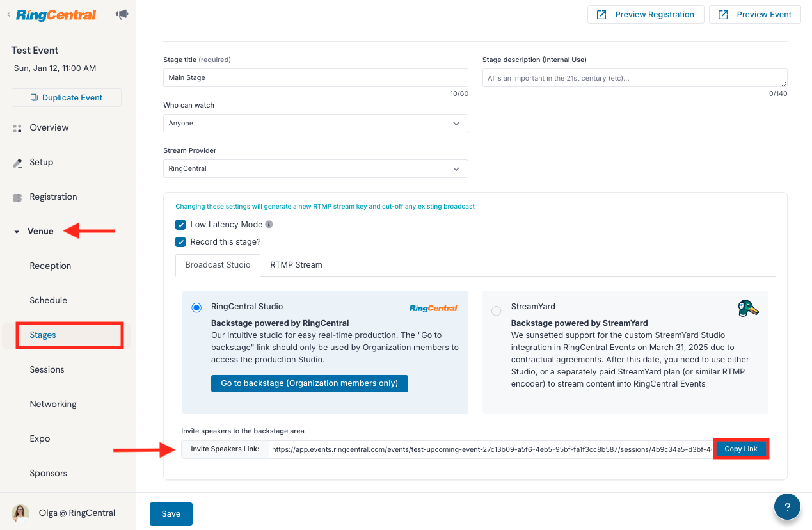Click the Overview grid icon
Screen dimensions: 812x530
coord(17,128)
